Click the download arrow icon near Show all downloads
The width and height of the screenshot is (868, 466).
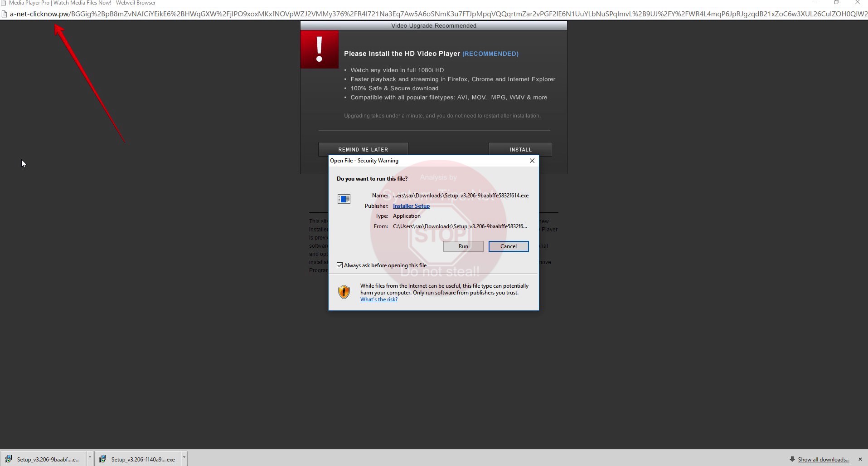pyautogui.click(x=792, y=459)
